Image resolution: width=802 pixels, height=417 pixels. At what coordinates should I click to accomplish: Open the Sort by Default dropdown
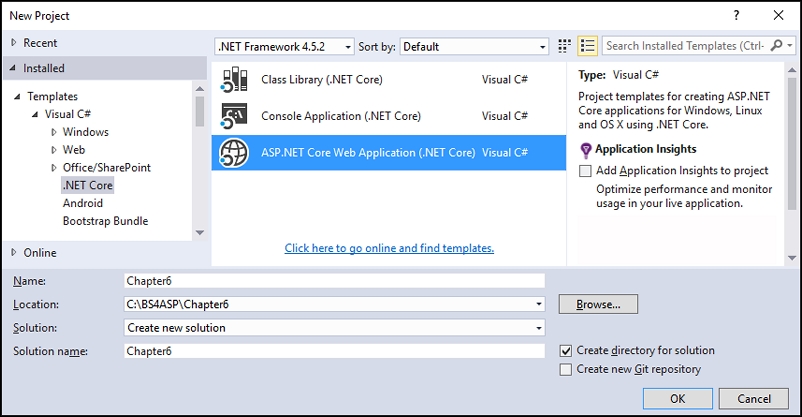474,47
